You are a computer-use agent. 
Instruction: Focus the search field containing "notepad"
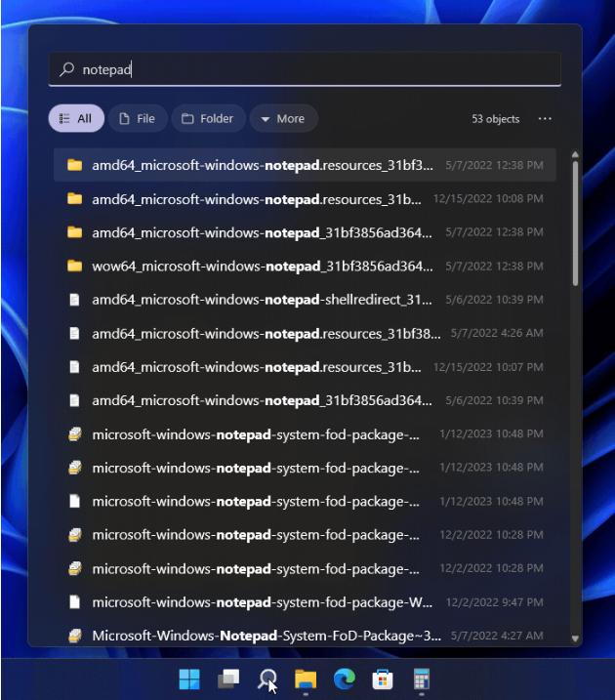305,68
